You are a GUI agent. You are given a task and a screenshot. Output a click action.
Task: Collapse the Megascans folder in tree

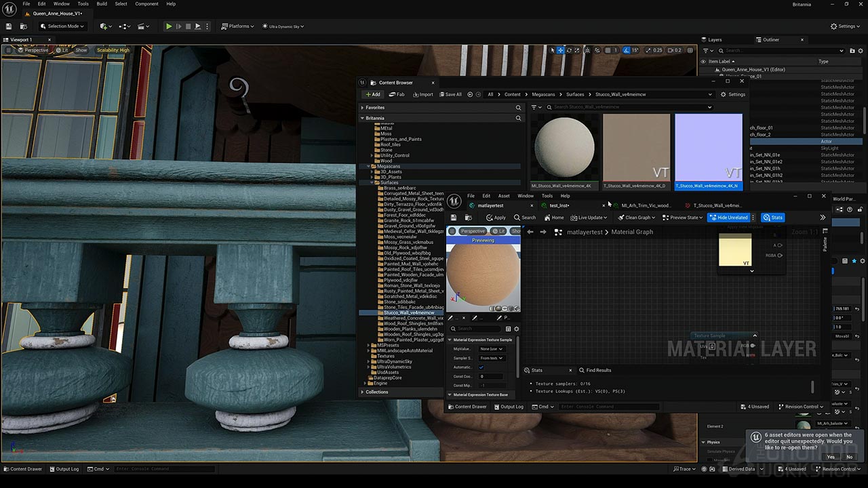tap(368, 166)
